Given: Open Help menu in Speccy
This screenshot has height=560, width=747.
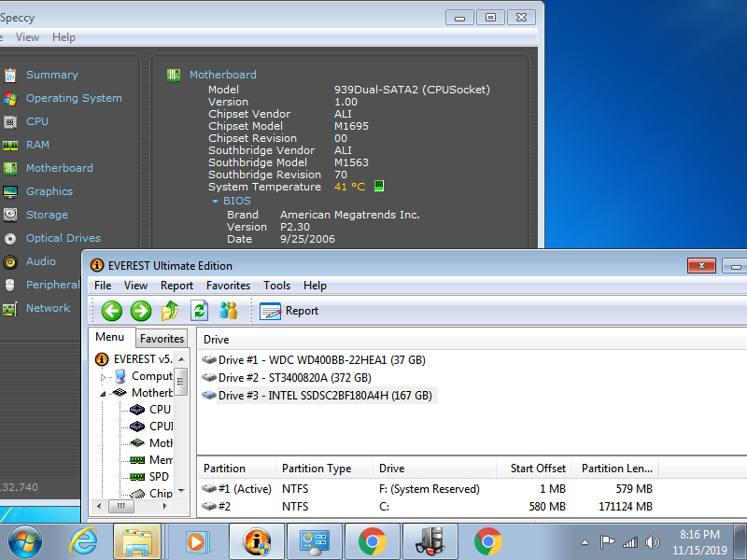Looking at the screenshot, I should pyautogui.click(x=63, y=37).
